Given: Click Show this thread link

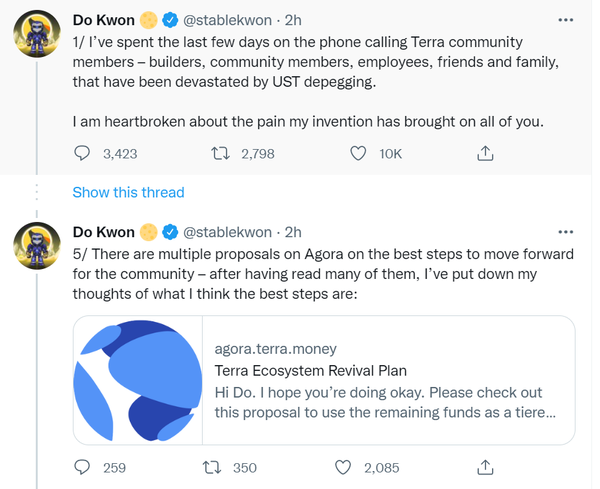Looking at the screenshot, I should [128, 192].
